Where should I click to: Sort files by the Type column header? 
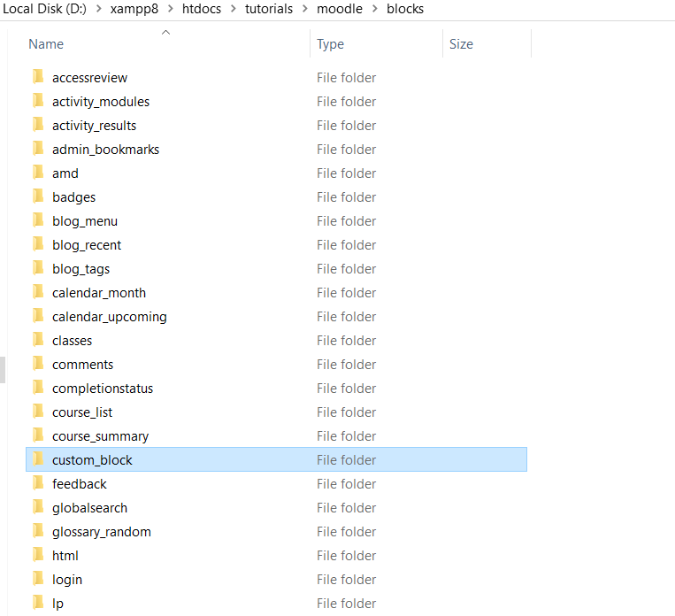(x=330, y=44)
